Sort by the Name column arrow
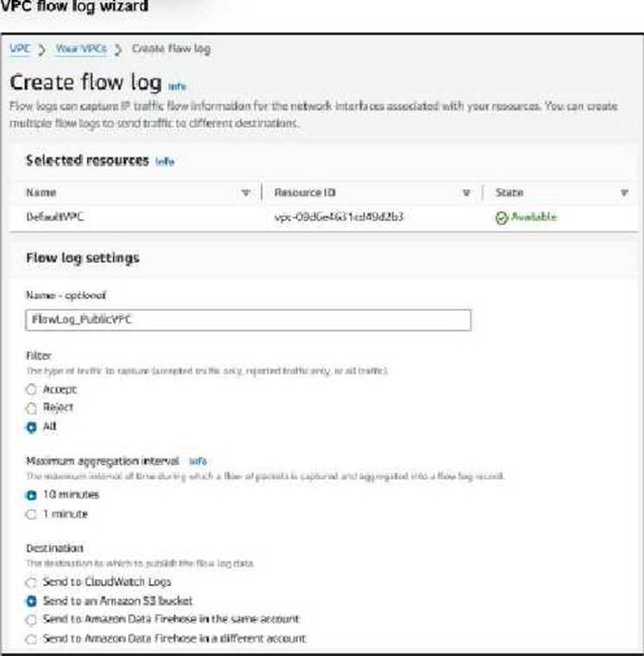 tap(246, 192)
